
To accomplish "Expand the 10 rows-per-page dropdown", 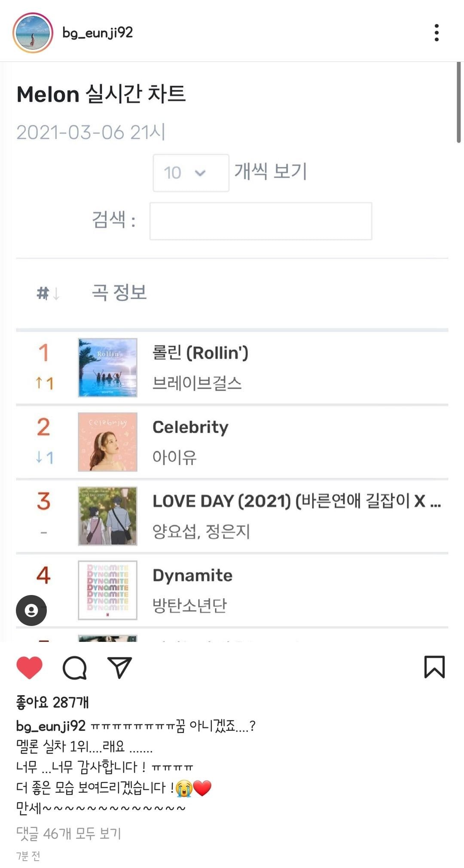I will [190, 173].
